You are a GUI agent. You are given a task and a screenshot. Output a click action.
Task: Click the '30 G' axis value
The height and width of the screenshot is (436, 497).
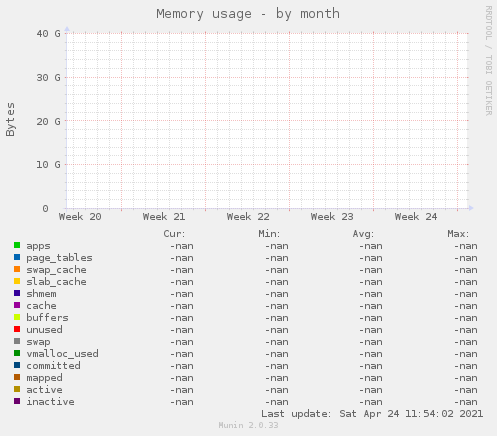[49, 78]
